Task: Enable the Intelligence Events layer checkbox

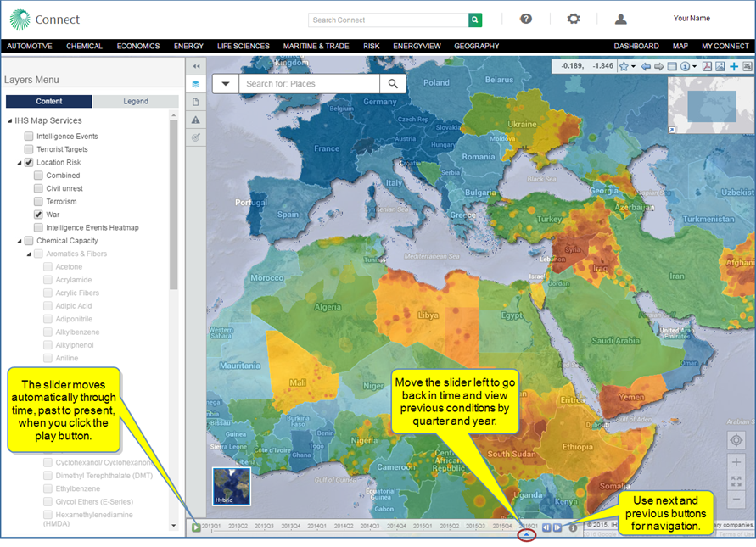Action: click(29, 137)
